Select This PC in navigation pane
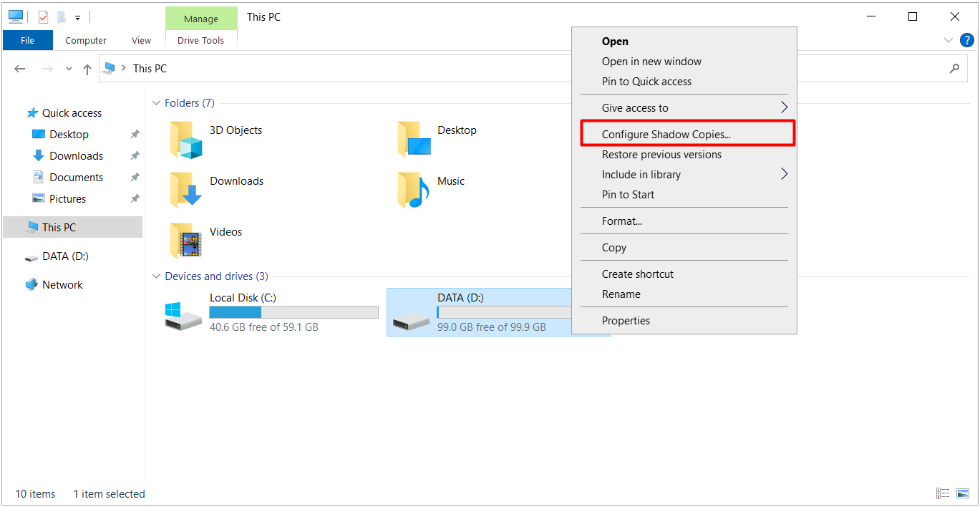The width and height of the screenshot is (980, 507). point(73,228)
